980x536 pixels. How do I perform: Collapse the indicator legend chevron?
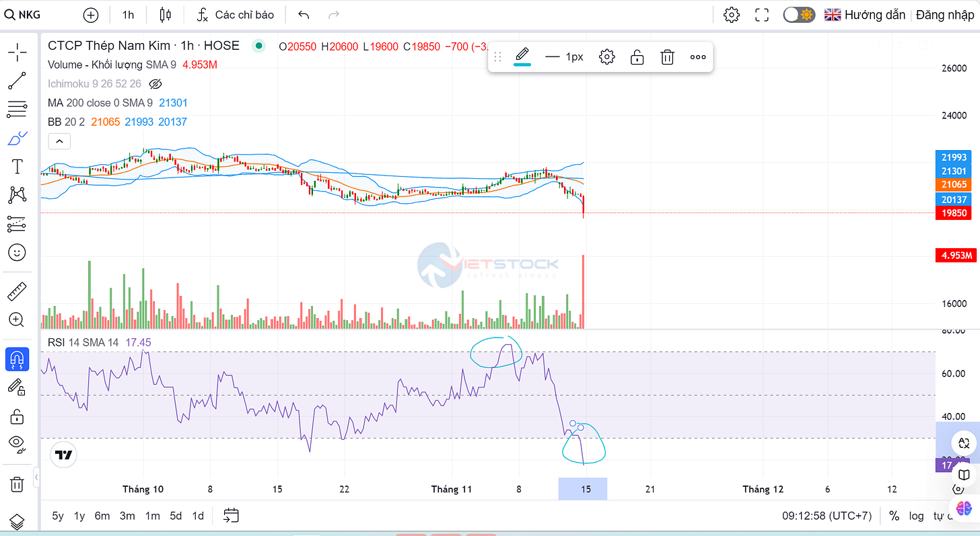pos(59,141)
